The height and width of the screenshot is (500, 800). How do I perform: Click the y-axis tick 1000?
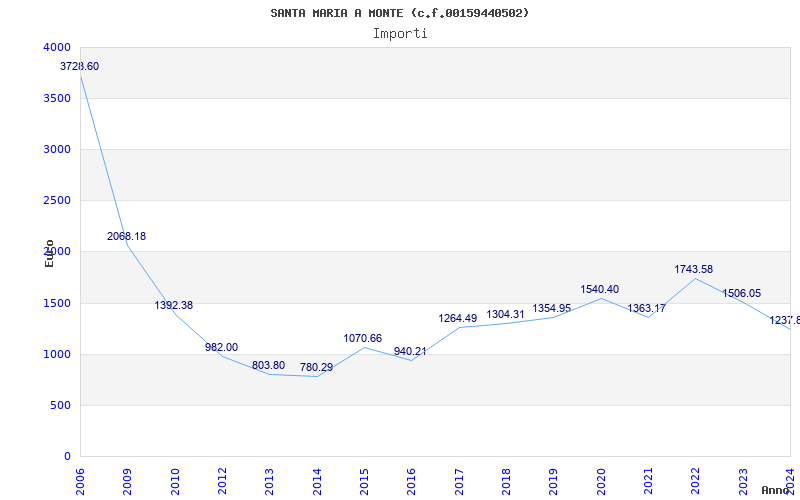58,355
